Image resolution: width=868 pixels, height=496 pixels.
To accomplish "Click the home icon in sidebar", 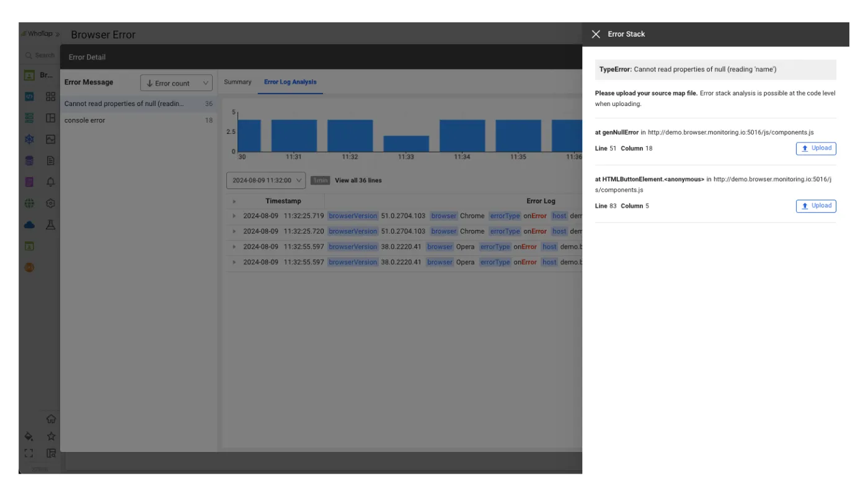I will click(51, 419).
